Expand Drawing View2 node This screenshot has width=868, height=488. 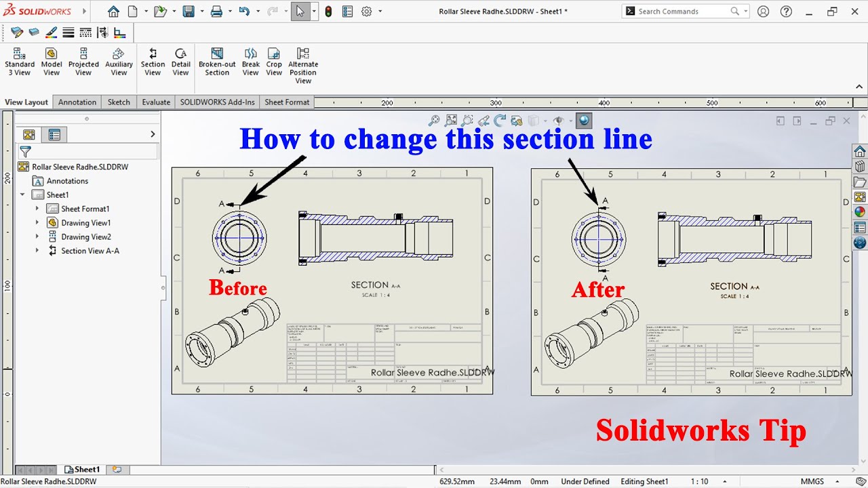coord(37,237)
